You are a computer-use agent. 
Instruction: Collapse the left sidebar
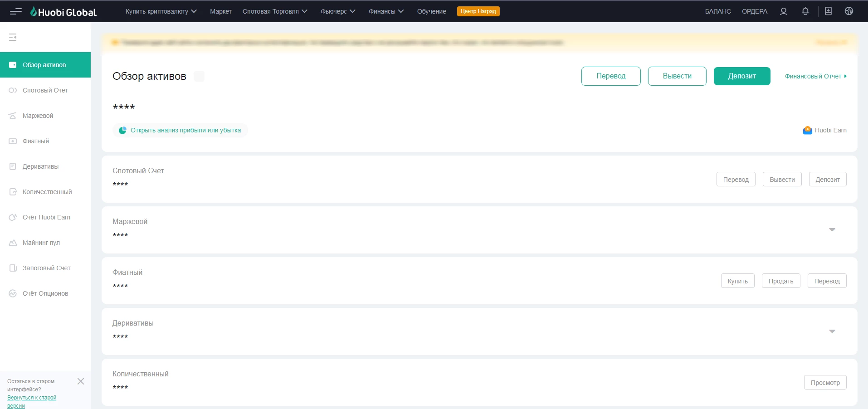(x=13, y=37)
